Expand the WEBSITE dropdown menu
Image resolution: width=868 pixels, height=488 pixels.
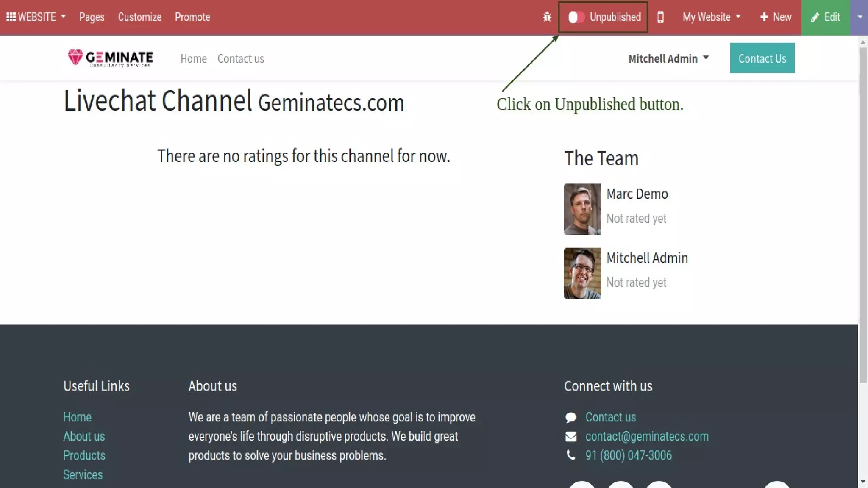click(x=42, y=17)
